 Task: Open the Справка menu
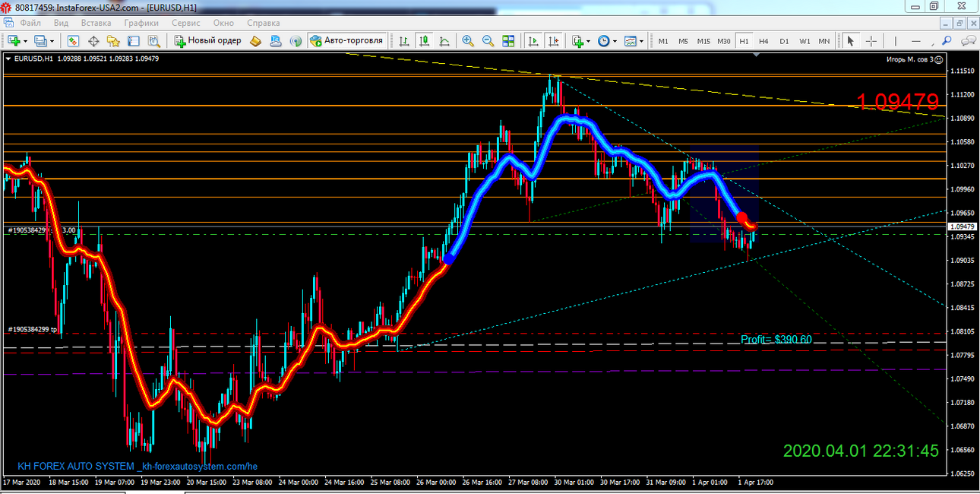[x=264, y=23]
